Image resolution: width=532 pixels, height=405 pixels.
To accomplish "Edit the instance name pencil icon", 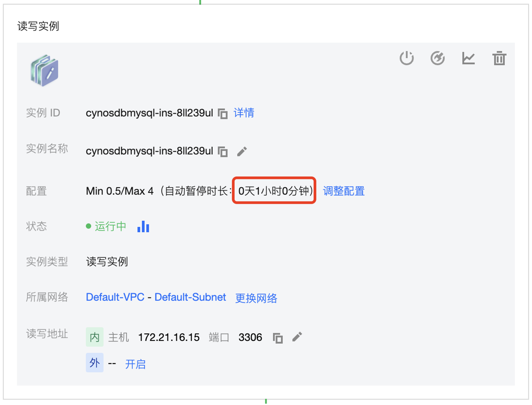I will [242, 152].
